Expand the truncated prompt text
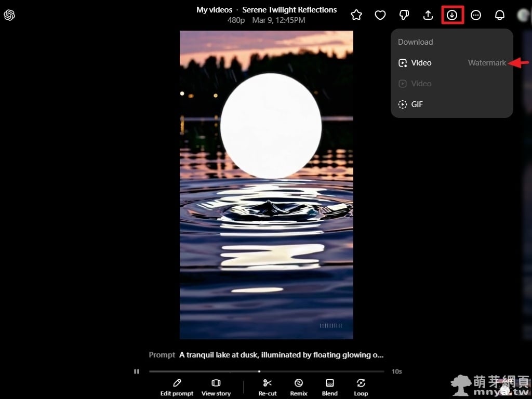The width and height of the screenshot is (532, 399). tap(281, 355)
